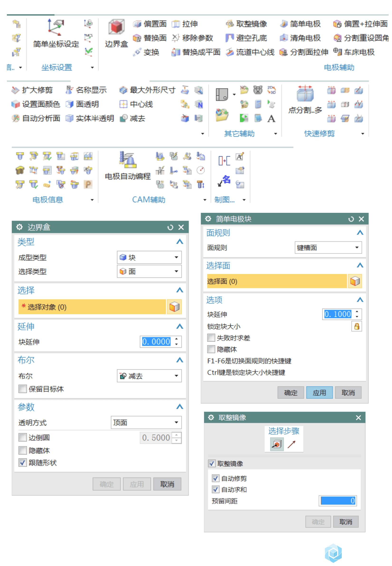Select the 实体半透明 tool
The height and width of the screenshot is (566, 392).
[x=90, y=118]
